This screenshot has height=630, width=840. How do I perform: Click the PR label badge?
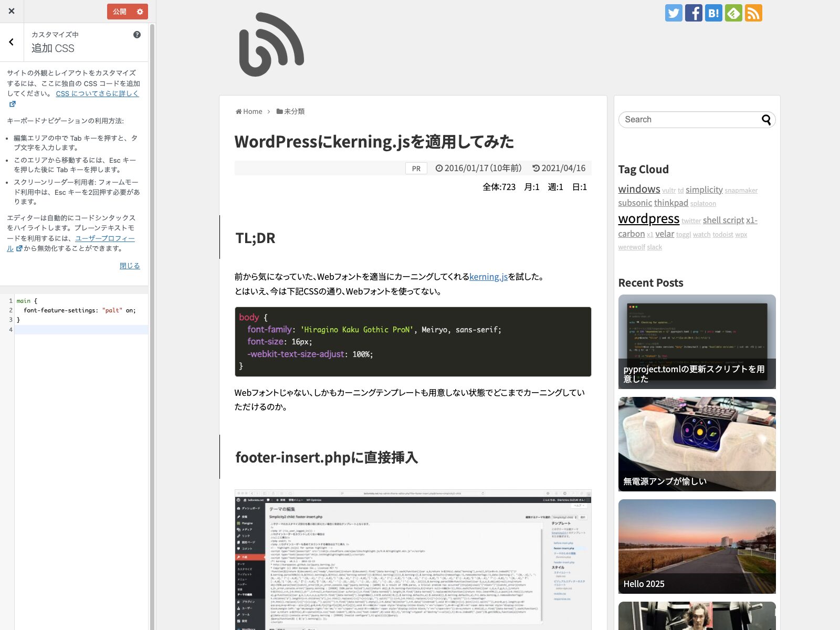pos(416,169)
